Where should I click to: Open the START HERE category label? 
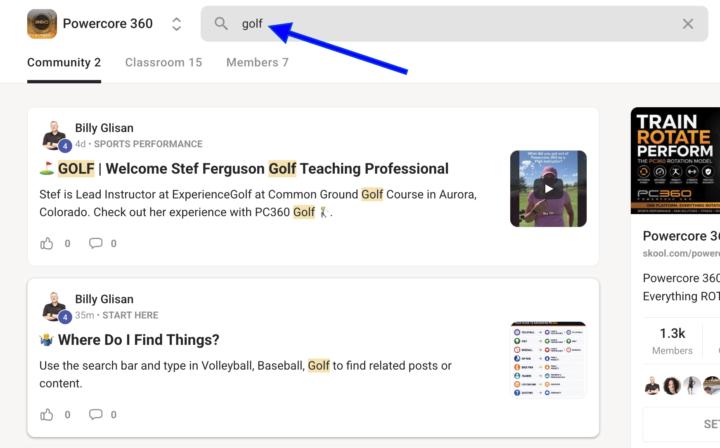130,315
